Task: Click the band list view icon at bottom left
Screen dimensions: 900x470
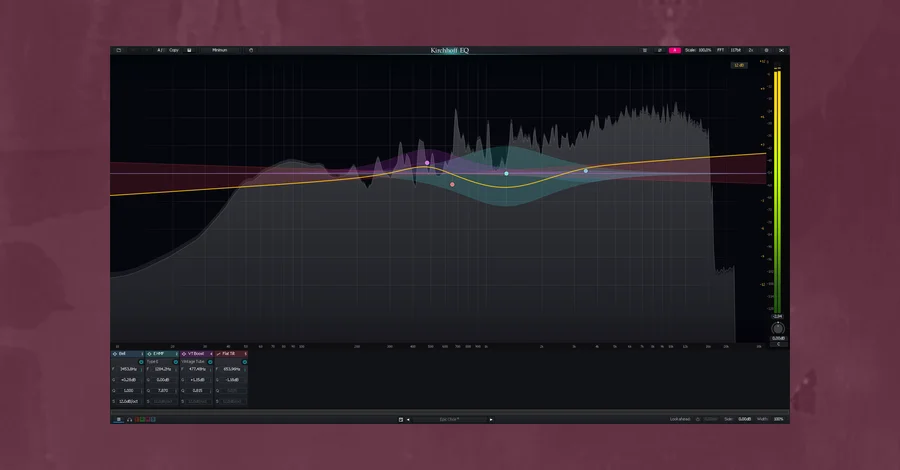Action: 119,419
